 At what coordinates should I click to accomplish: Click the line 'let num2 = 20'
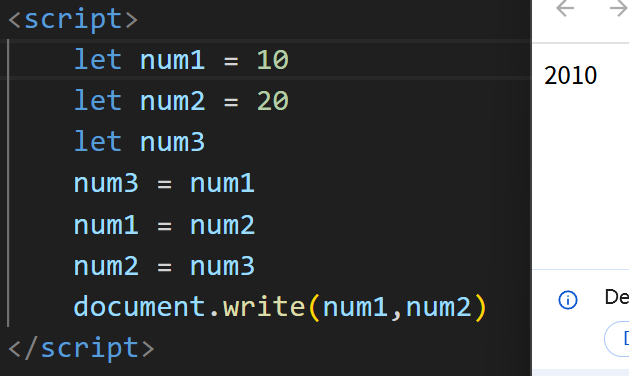(181, 101)
